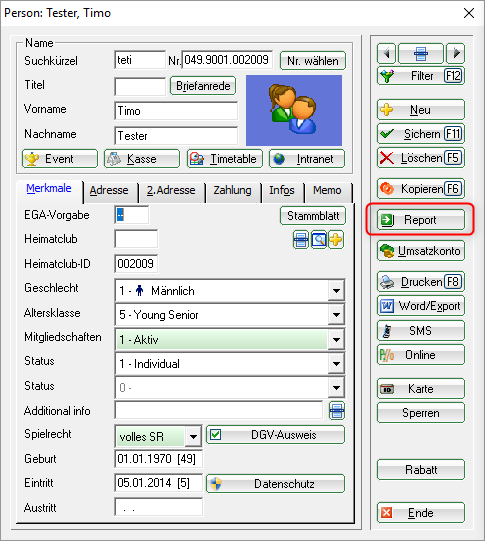Open the Altersklasse dropdown arrow
The width and height of the screenshot is (485, 541).
click(x=336, y=315)
